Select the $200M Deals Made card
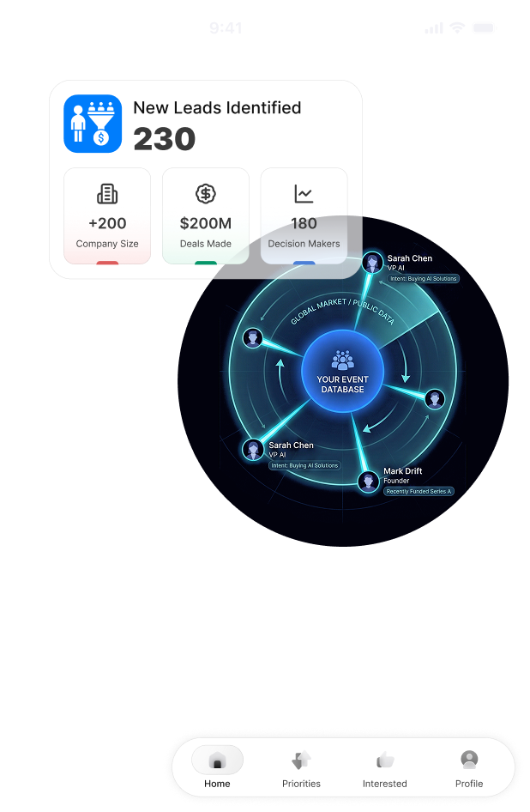Image resolution: width=530 pixels, height=812 pixels. 206,216
